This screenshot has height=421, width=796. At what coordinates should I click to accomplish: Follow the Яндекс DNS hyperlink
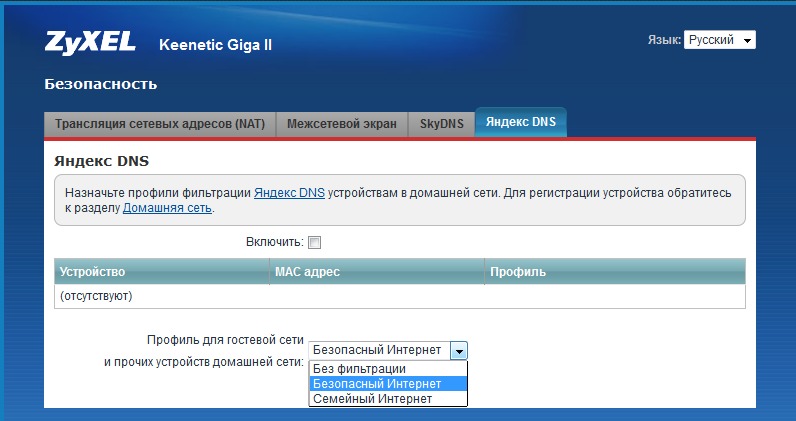point(289,193)
